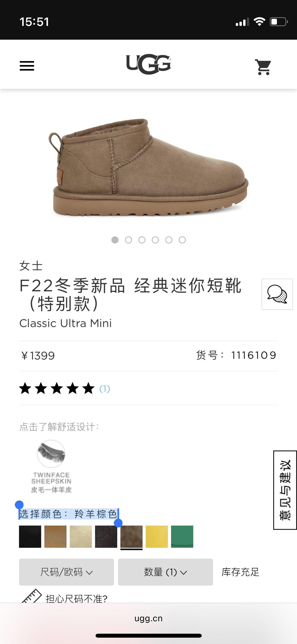The width and height of the screenshot is (297, 644).
Task: Open the review count (1) link
Action: coord(105,389)
